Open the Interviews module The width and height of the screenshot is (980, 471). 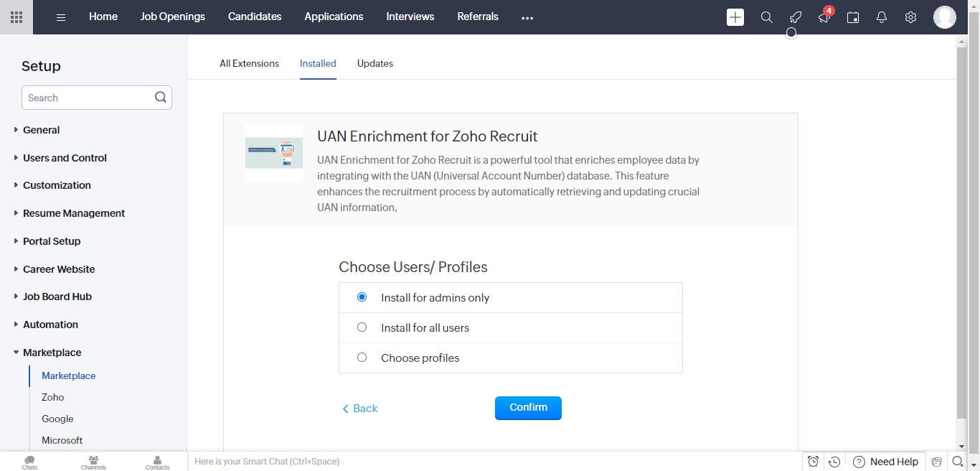click(x=410, y=17)
